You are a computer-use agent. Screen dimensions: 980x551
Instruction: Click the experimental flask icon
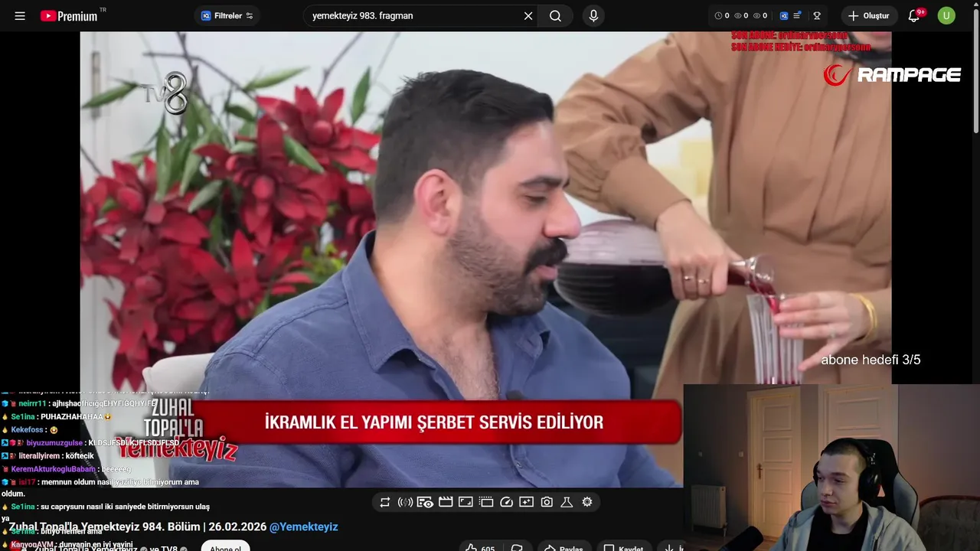(x=567, y=502)
